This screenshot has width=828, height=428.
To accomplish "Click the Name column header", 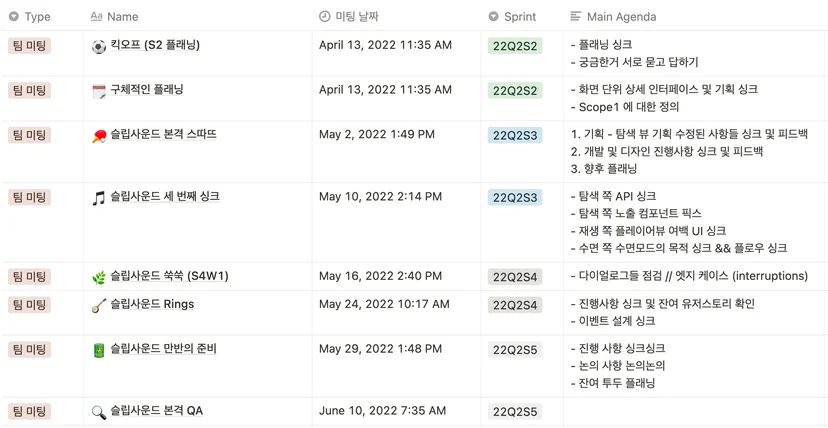I will coord(115,17).
